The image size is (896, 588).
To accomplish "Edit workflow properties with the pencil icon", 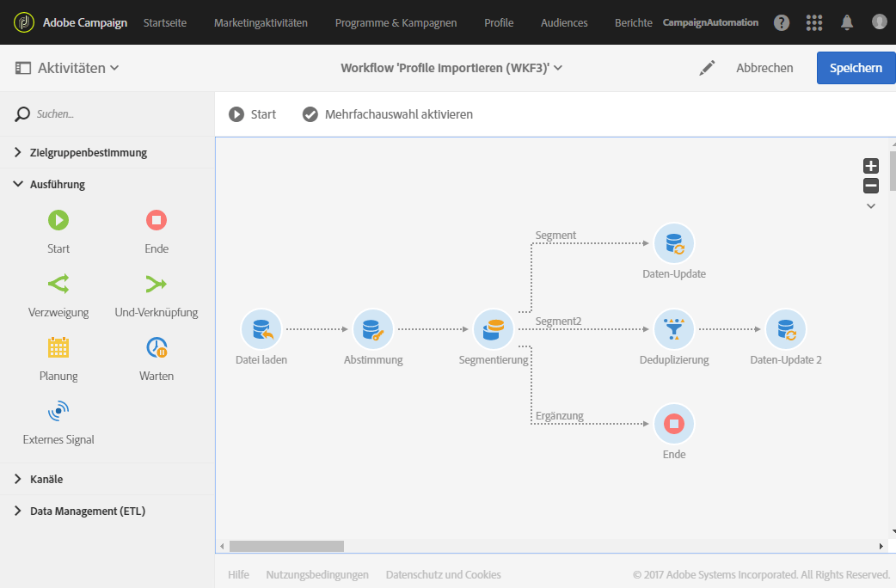I will coord(707,67).
